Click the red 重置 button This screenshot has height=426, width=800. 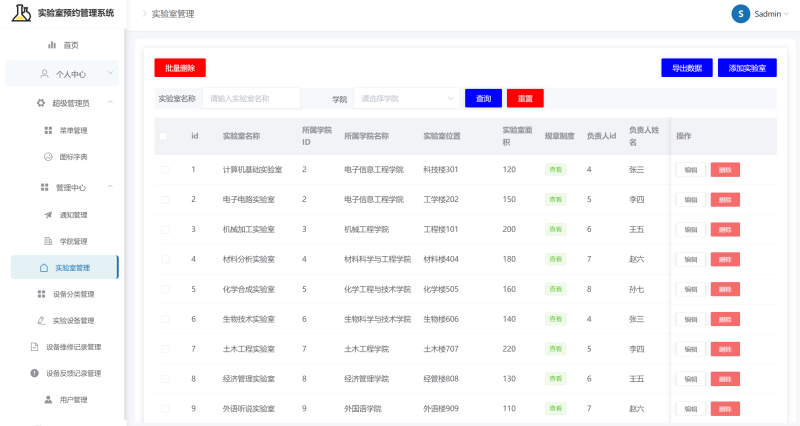click(x=525, y=98)
